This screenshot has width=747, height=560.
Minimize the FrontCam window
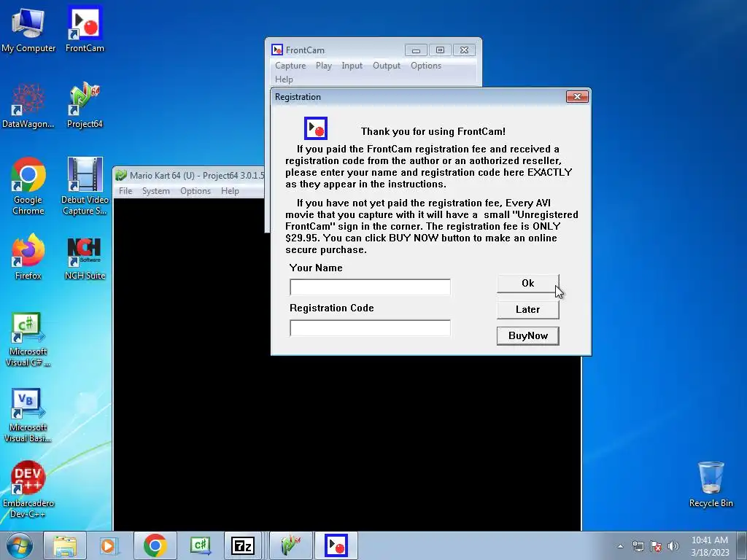[x=416, y=50]
